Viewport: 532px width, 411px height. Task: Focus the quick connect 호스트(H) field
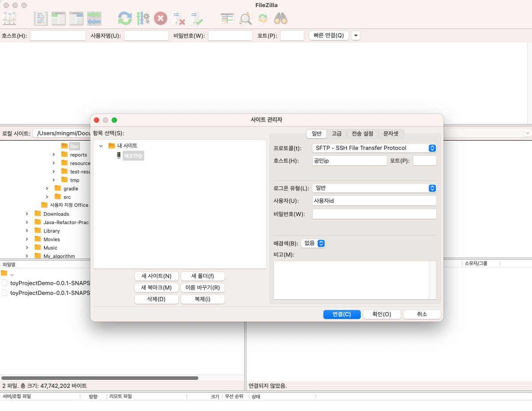pos(58,36)
